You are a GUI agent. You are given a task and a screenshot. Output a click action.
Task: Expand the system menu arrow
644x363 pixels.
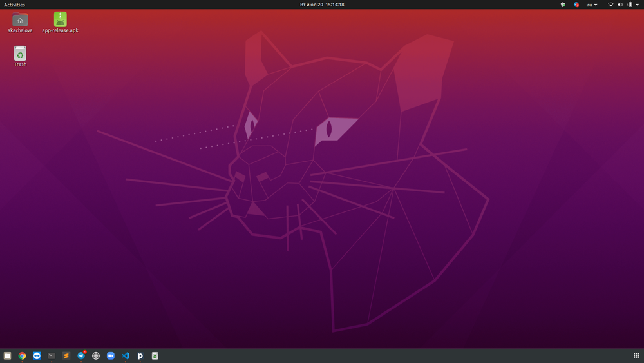tap(638, 5)
